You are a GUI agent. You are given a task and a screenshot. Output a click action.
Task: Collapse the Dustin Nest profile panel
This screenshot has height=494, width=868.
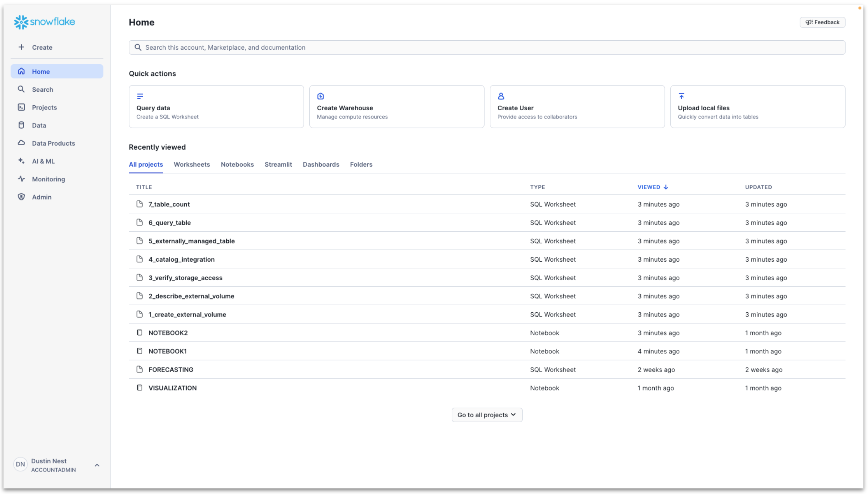point(97,465)
